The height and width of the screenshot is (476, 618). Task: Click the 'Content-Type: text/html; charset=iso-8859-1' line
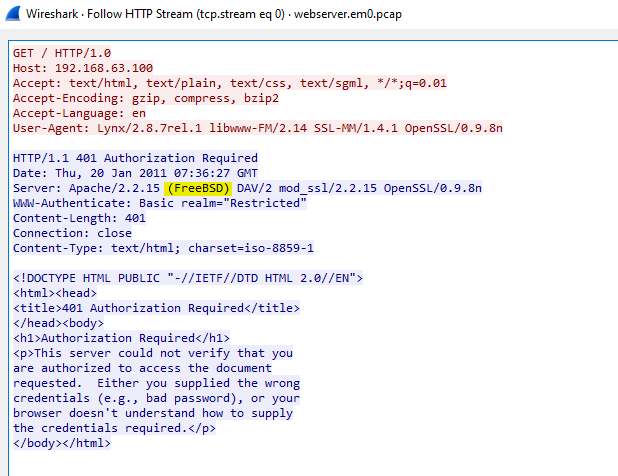[163, 248]
